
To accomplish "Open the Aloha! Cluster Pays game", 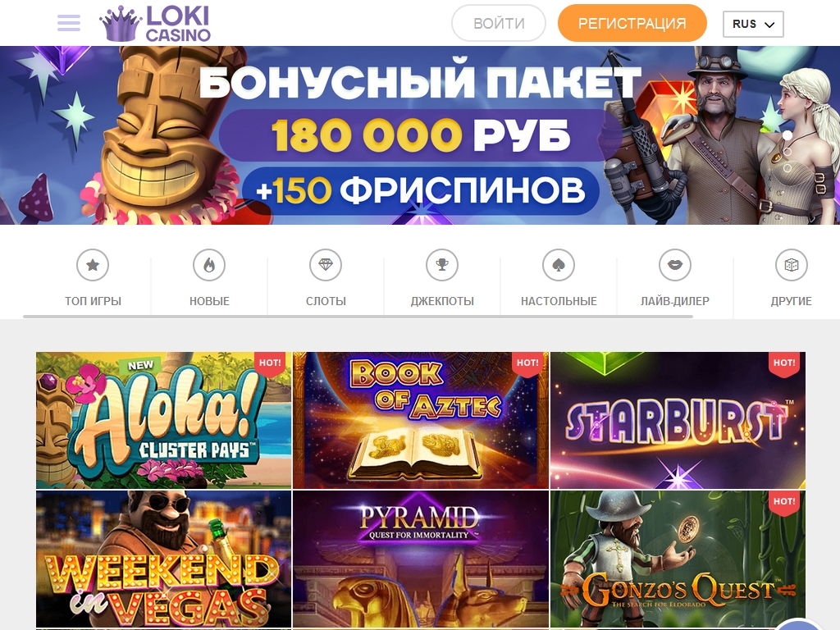I will click(x=164, y=420).
